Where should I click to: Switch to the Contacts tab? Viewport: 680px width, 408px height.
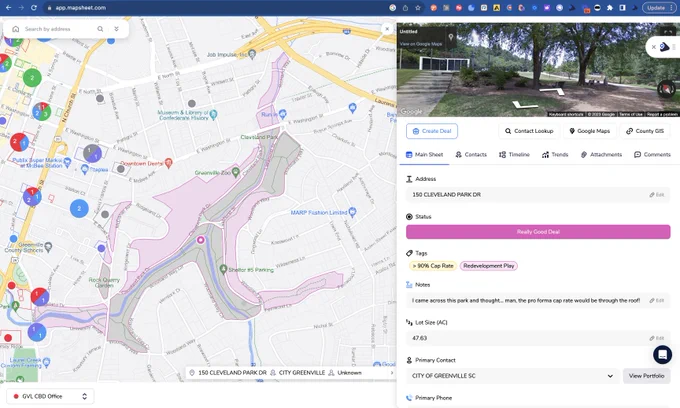(471, 154)
